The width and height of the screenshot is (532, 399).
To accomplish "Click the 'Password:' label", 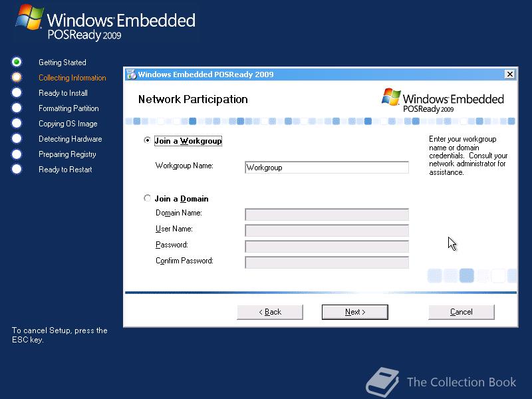I will [172, 245].
